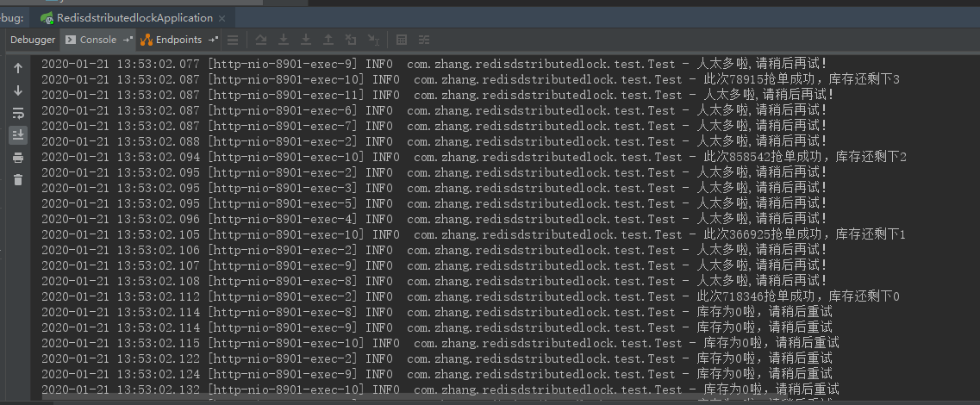Click the 13:53:02.107 exec-9 log line

coord(434,265)
